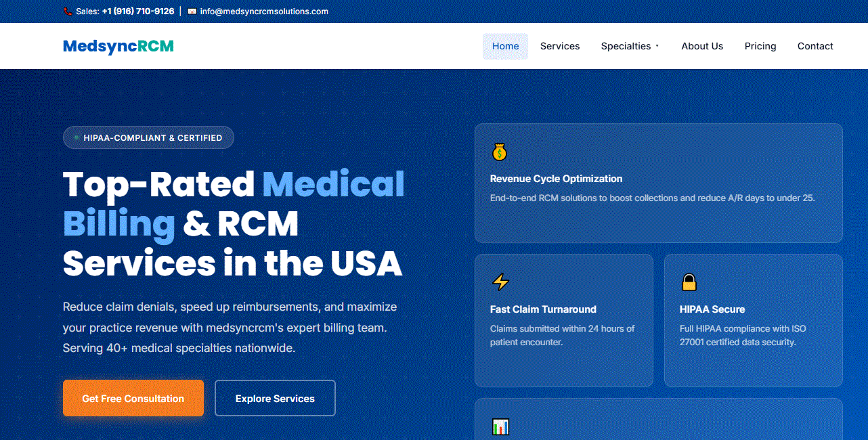The image size is (868, 440).
Task: Click the padlock icon on HIPAA Secure card
Action: coord(689,282)
